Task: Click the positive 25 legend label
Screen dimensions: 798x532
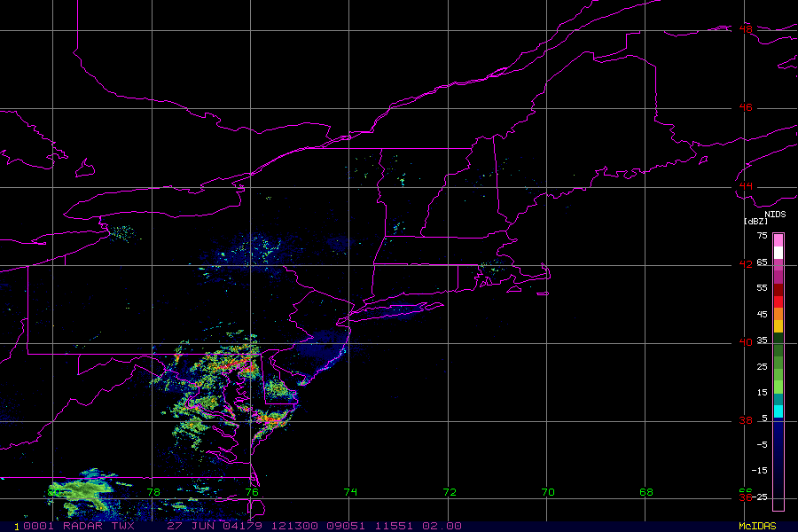Action: click(762, 367)
